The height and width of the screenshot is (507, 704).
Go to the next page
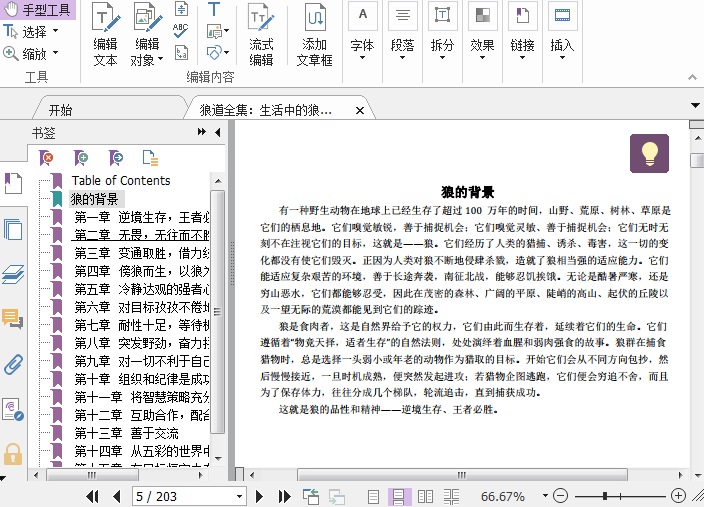coord(259,496)
